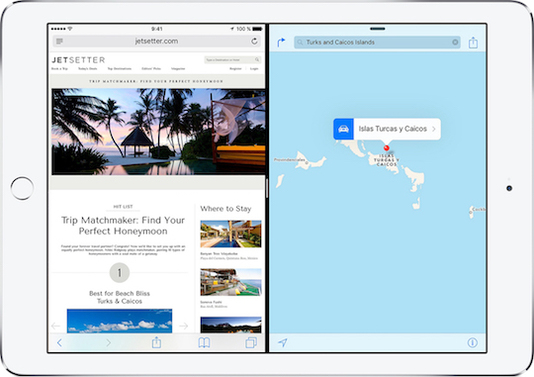Click Best for Beach Bliss Turks & Caicos
The width and height of the screenshot is (534, 377).
click(120, 297)
